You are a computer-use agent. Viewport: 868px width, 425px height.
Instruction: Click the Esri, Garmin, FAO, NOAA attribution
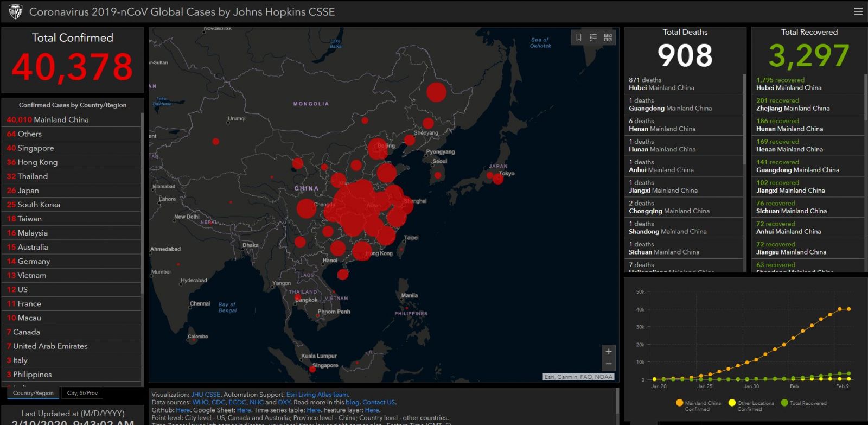tap(578, 377)
